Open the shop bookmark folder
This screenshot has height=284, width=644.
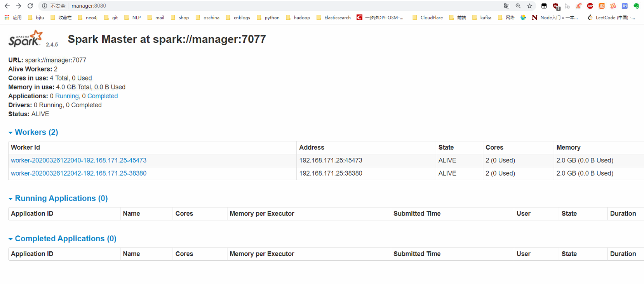(180, 17)
